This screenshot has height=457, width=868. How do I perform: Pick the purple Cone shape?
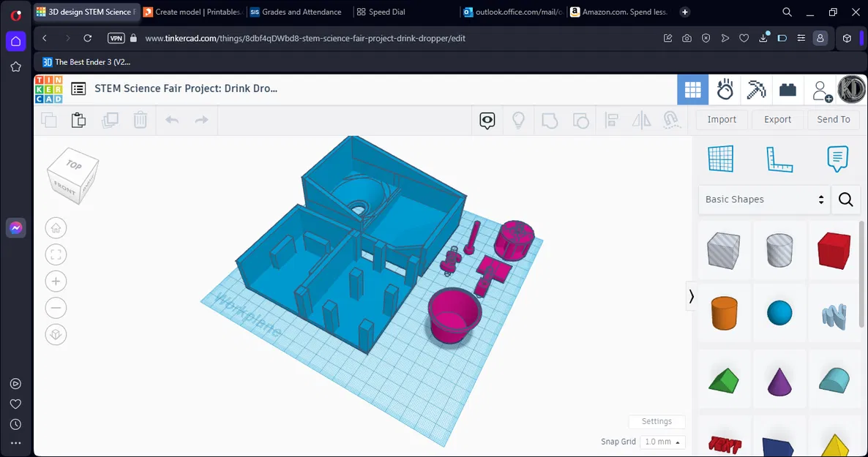(779, 382)
